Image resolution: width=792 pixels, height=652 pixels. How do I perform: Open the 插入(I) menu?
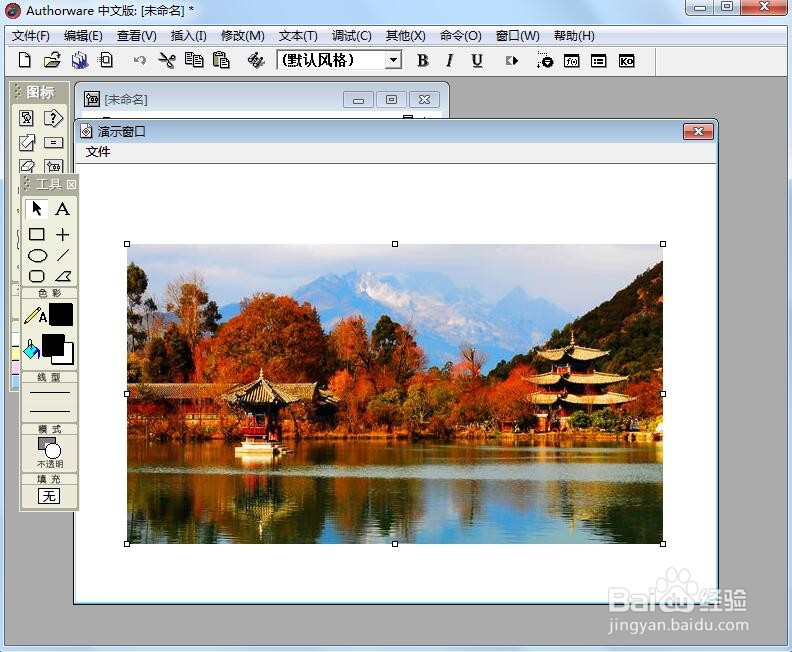(x=188, y=36)
